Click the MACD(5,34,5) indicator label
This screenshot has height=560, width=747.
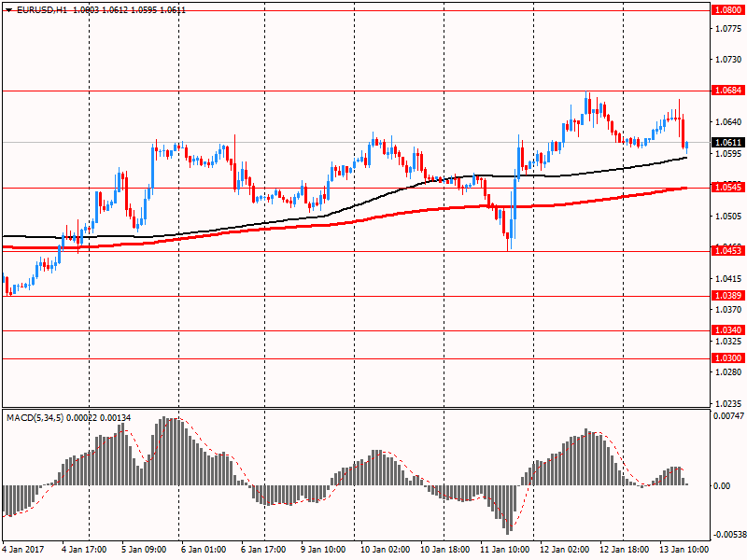pyautogui.click(x=35, y=417)
